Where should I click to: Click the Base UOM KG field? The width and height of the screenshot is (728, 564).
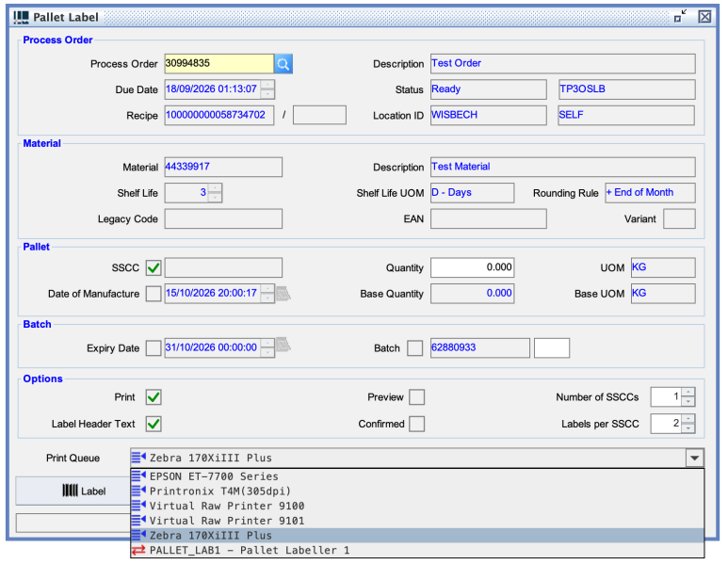tap(663, 294)
